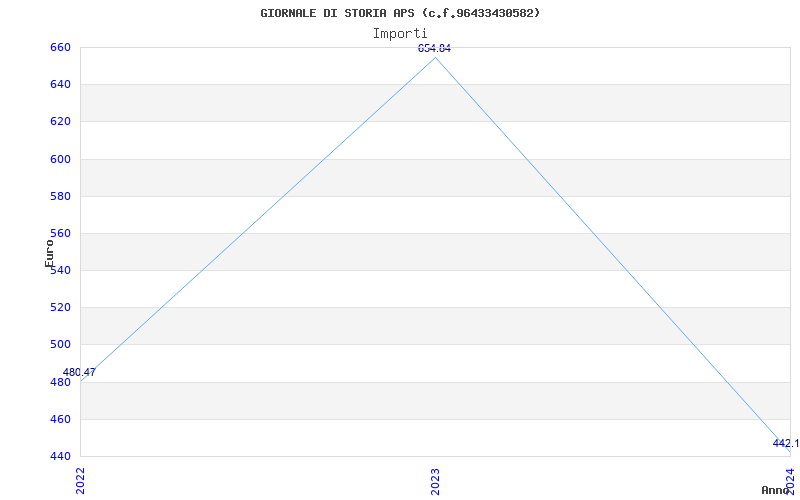
Task: Click the Euro y-axis title
Action: (x=49, y=254)
